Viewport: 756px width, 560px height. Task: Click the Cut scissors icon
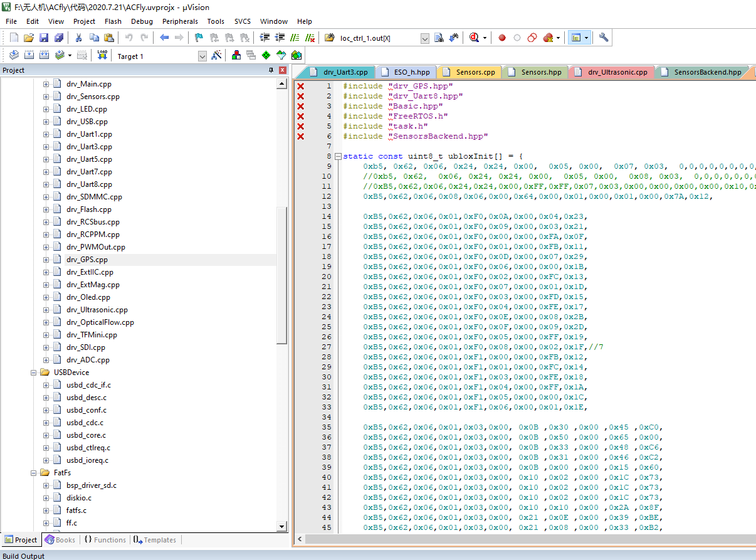(x=79, y=38)
